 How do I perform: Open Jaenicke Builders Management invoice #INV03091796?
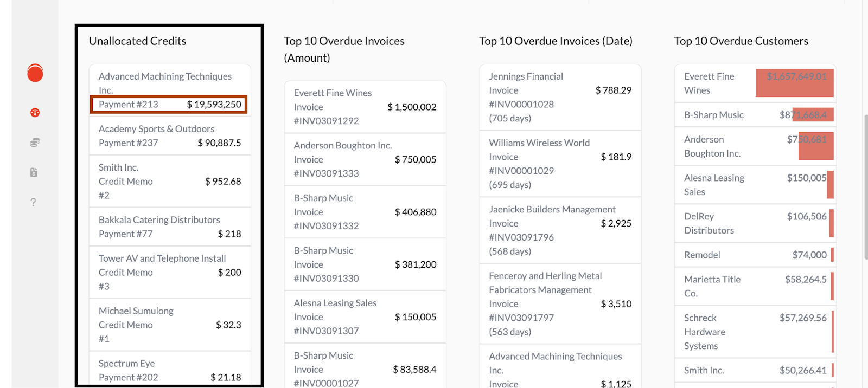pyautogui.click(x=560, y=230)
